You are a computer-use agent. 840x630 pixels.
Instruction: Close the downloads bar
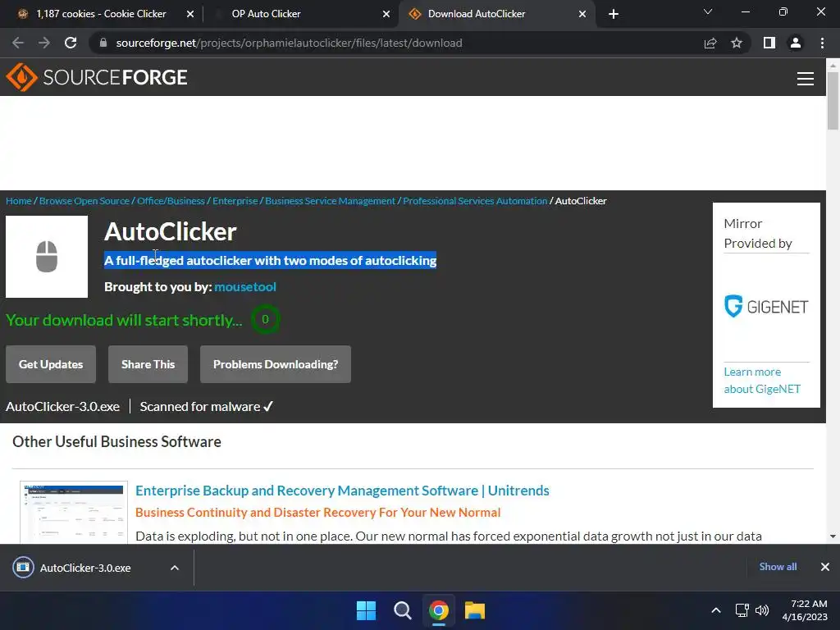825,567
